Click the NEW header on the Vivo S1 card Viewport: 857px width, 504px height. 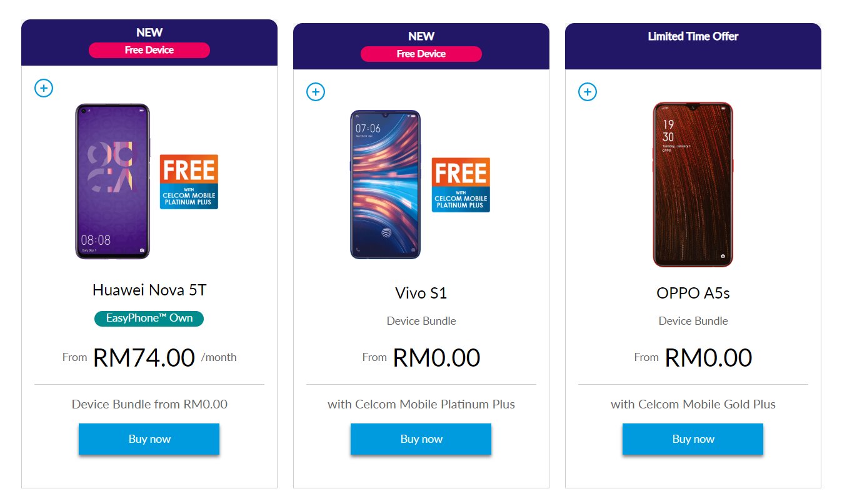pos(421,36)
